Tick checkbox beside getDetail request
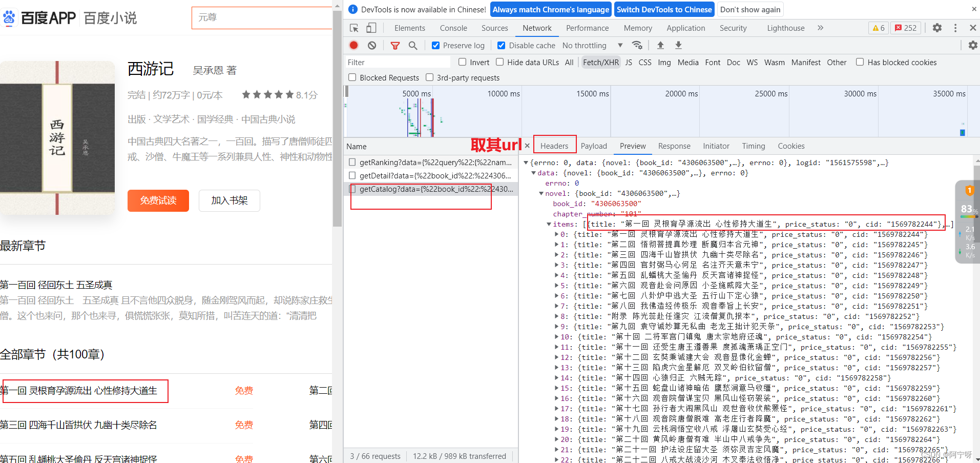The image size is (980, 463). 352,175
